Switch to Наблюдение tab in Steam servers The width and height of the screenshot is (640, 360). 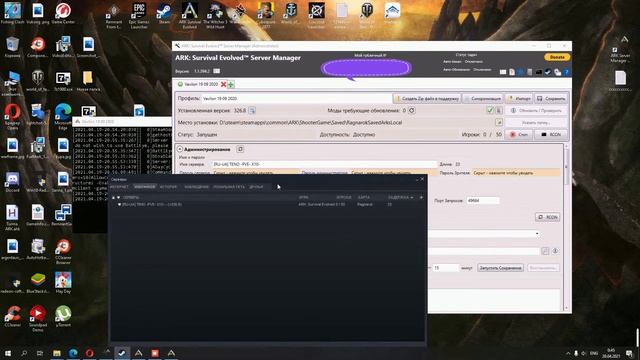[x=196, y=187]
